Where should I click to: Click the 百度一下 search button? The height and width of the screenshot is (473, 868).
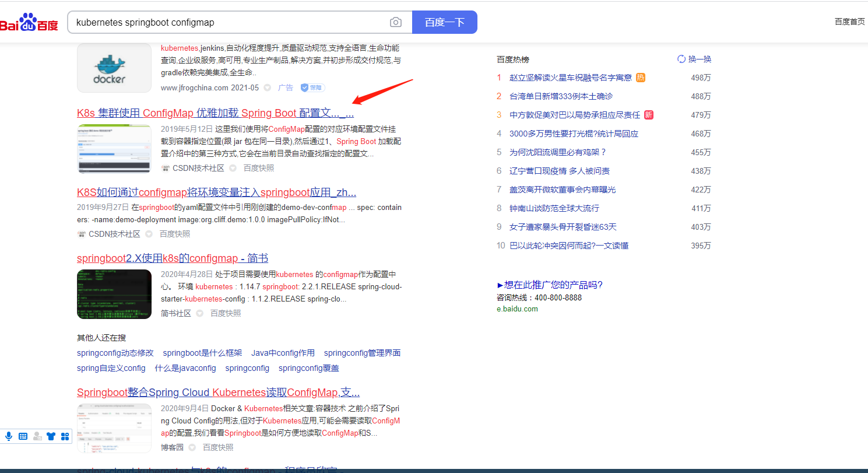click(x=445, y=22)
